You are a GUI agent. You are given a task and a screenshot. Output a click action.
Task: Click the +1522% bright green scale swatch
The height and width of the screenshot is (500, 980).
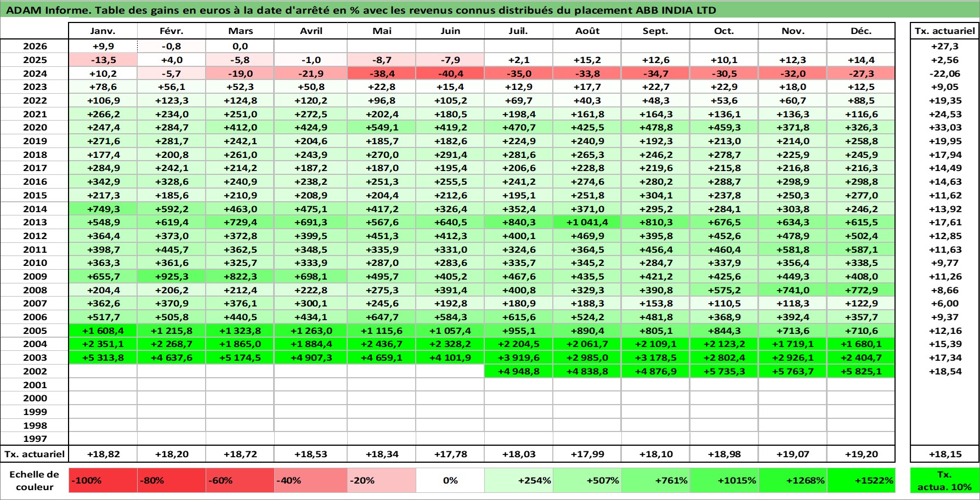click(x=861, y=480)
